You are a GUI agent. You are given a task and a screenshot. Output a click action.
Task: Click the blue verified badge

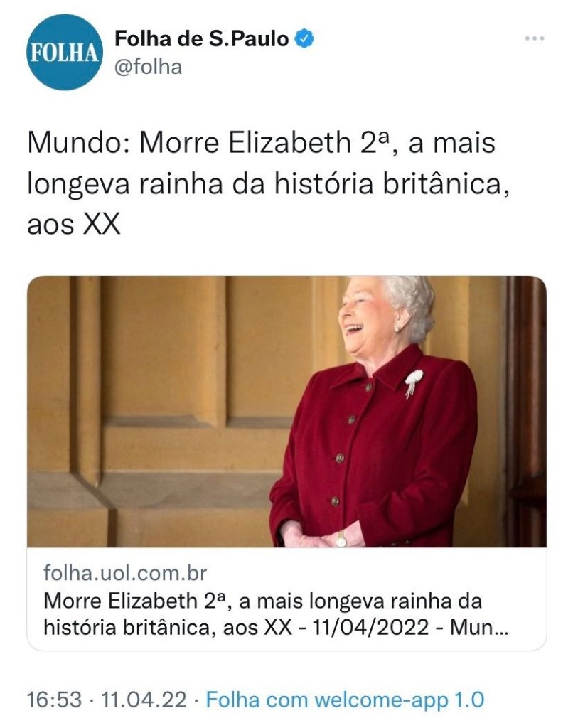point(304,39)
